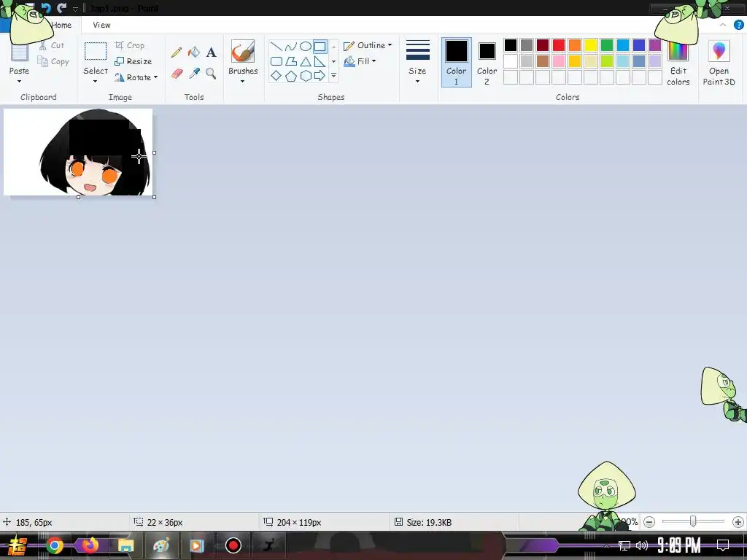Expand the Shapes gallery more arrow

(x=333, y=76)
